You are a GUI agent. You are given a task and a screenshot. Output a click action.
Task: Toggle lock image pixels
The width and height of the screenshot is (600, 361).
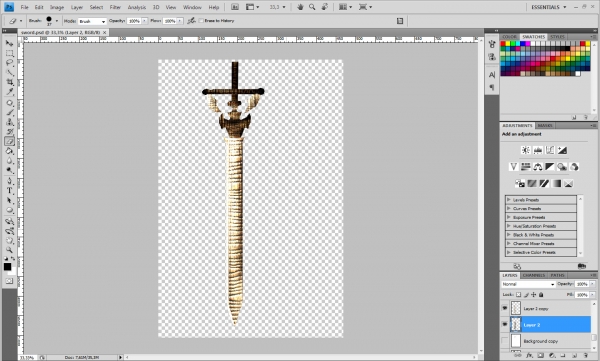pos(526,295)
